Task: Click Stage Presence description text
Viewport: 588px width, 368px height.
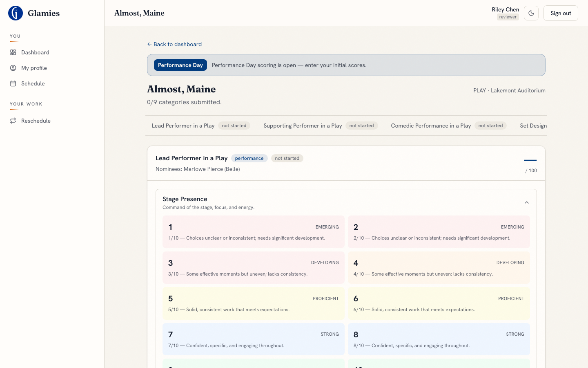Action: 208,207
